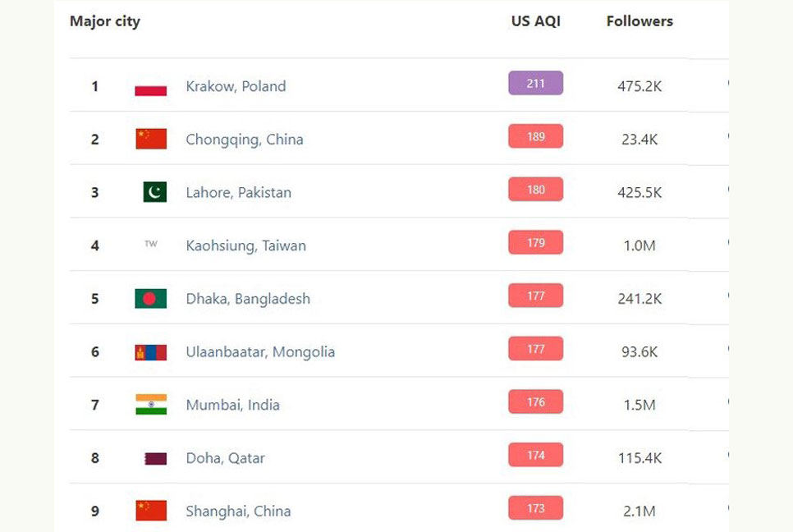
Task: Click the Qatar flag icon
Action: click(x=156, y=458)
